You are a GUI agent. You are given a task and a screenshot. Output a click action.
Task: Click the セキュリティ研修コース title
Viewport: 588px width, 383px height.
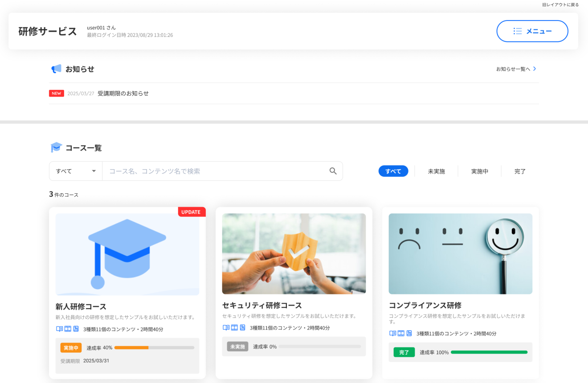(x=262, y=305)
